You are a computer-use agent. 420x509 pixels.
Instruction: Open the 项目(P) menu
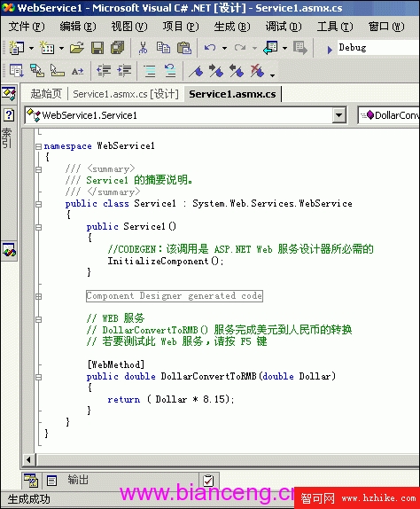click(181, 27)
